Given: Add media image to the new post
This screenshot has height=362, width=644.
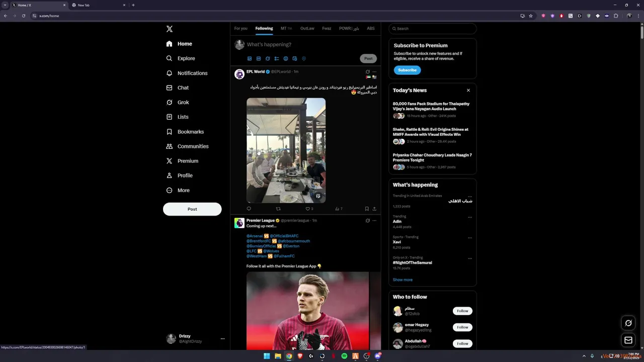Looking at the screenshot, I should point(250,59).
